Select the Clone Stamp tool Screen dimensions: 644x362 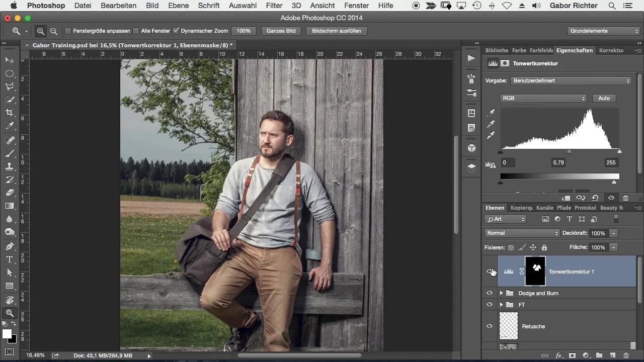tap(10, 166)
